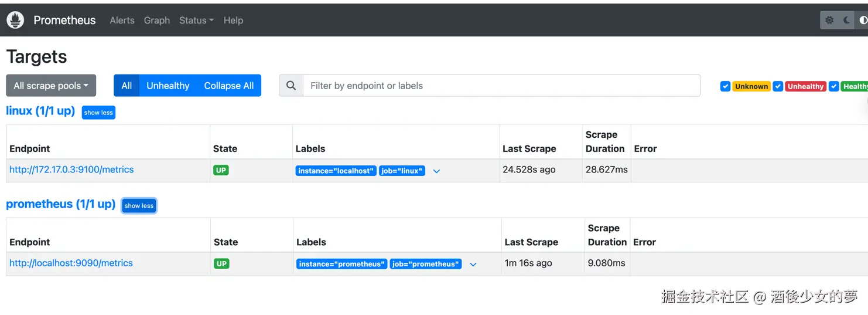Image resolution: width=868 pixels, height=315 pixels.
Task: Go to the Alerts page
Action: coord(122,20)
